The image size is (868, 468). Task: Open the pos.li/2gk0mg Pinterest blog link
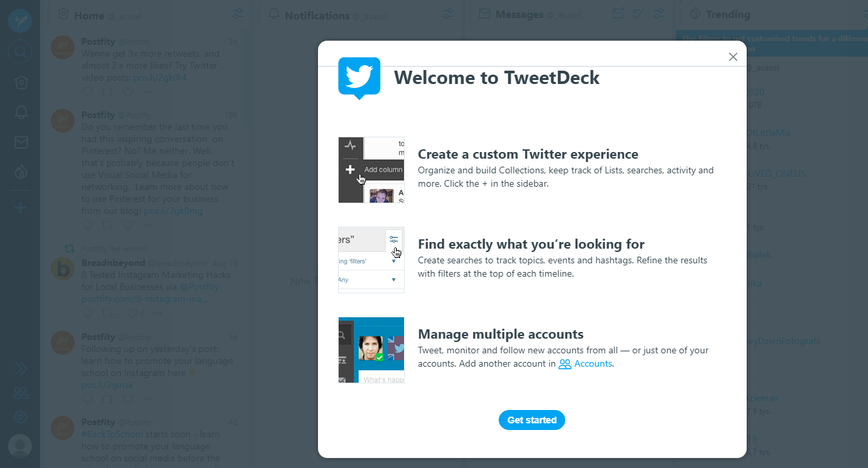[x=173, y=211]
